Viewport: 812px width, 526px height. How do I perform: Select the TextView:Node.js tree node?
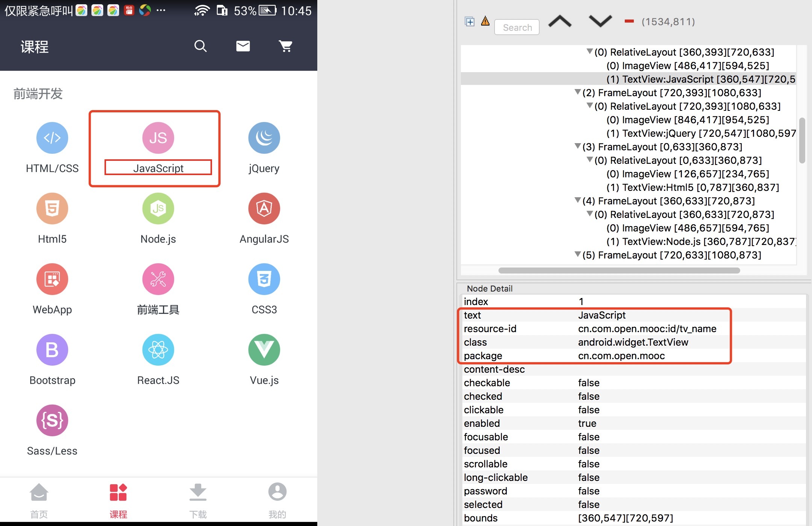pyautogui.click(x=701, y=242)
